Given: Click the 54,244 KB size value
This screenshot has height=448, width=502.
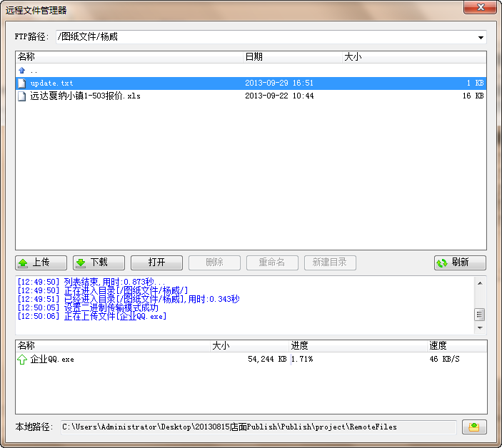Looking at the screenshot, I should [x=267, y=360].
